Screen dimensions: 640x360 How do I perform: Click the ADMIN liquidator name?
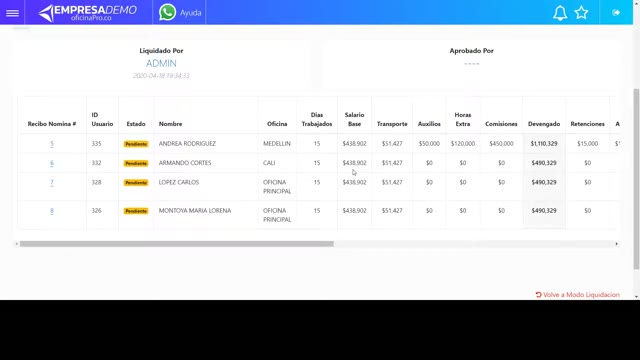pos(161,63)
